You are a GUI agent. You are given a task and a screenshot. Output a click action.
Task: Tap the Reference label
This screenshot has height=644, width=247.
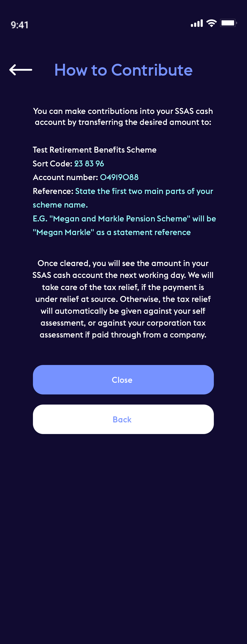[x=53, y=191]
